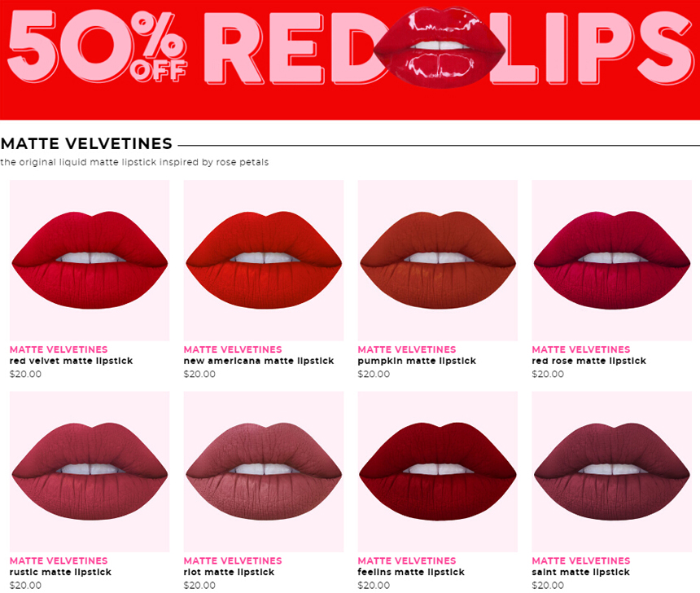Open rustic matte lipstick product link

click(x=60, y=572)
